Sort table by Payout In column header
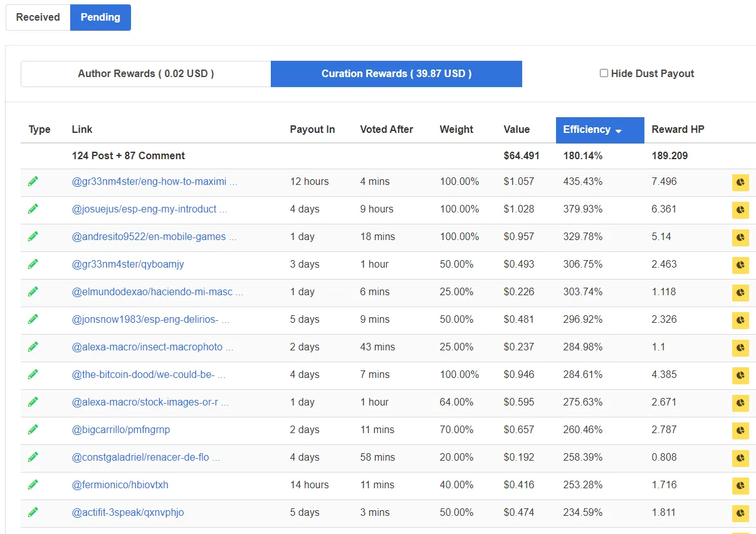The height and width of the screenshot is (534, 756). click(x=312, y=130)
